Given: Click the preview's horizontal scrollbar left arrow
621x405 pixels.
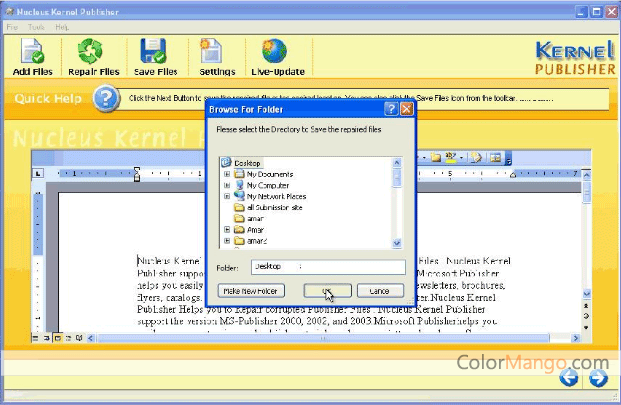Looking at the screenshot, I should pos(91,338).
